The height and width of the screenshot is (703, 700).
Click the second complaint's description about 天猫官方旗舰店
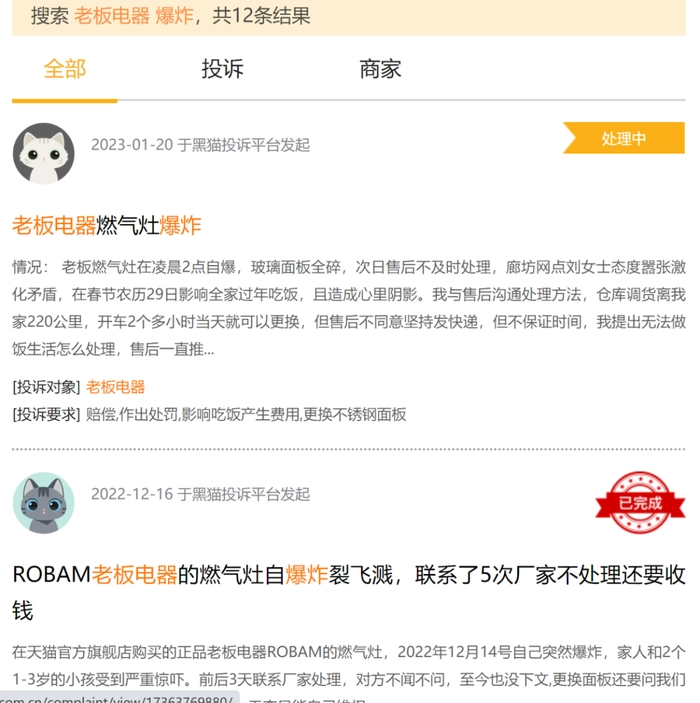click(x=349, y=666)
